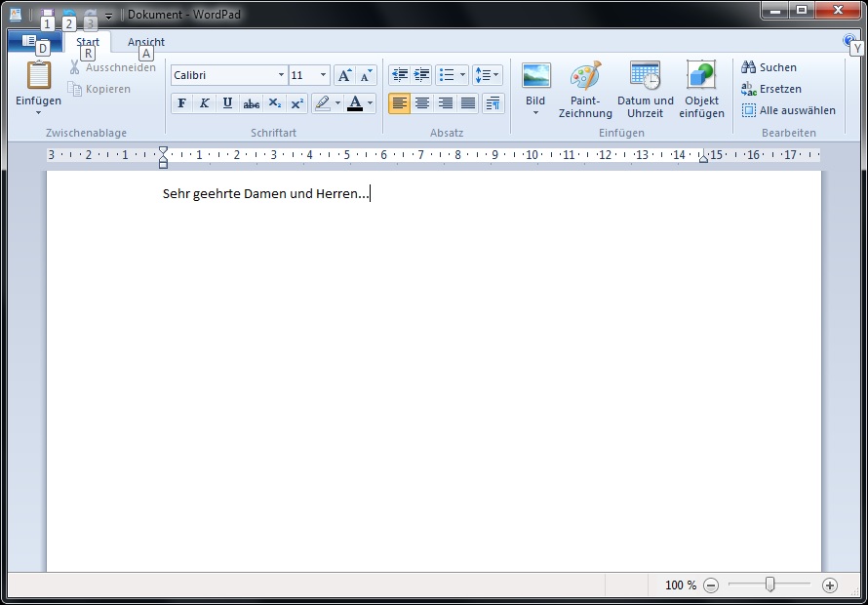The height and width of the screenshot is (605, 868).
Task: Open the paragraph settings dialog icon
Action: coord(493,103)
